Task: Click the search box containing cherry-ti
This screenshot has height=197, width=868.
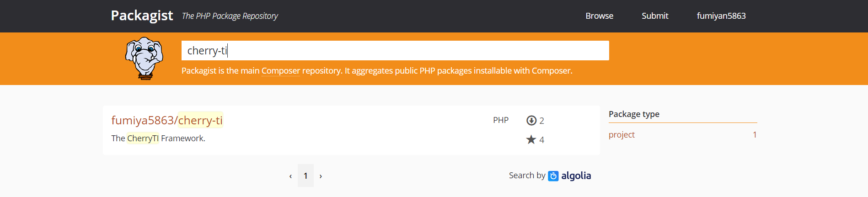Action: pos(395,50)
